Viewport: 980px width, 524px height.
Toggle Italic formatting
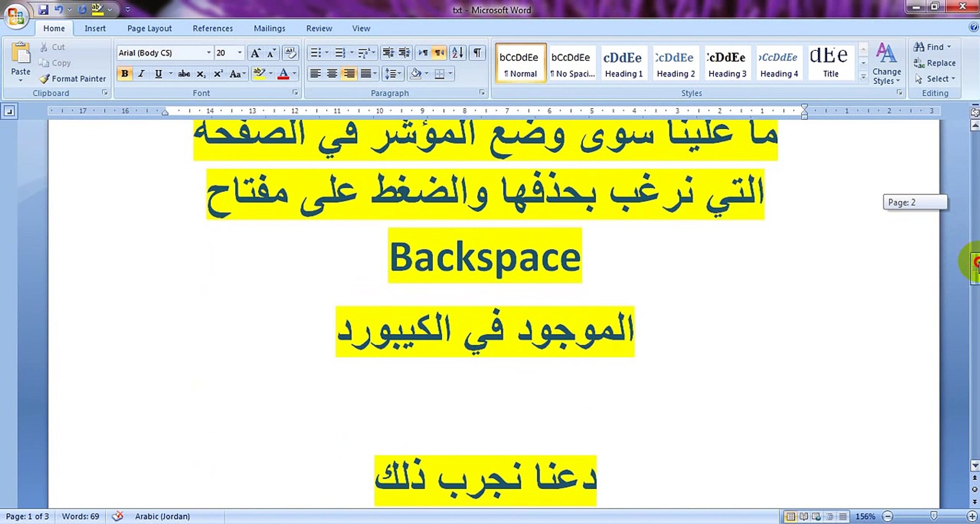click(141, 74)
